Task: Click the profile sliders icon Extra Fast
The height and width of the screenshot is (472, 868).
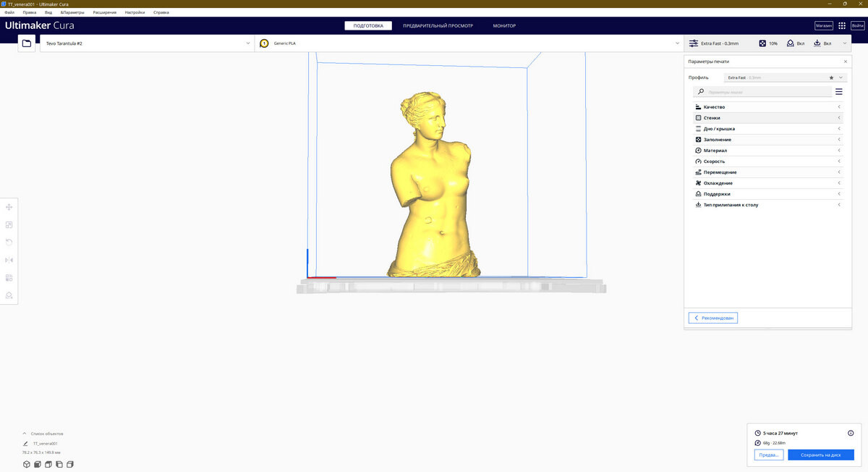Action: [x=694, y=43]
